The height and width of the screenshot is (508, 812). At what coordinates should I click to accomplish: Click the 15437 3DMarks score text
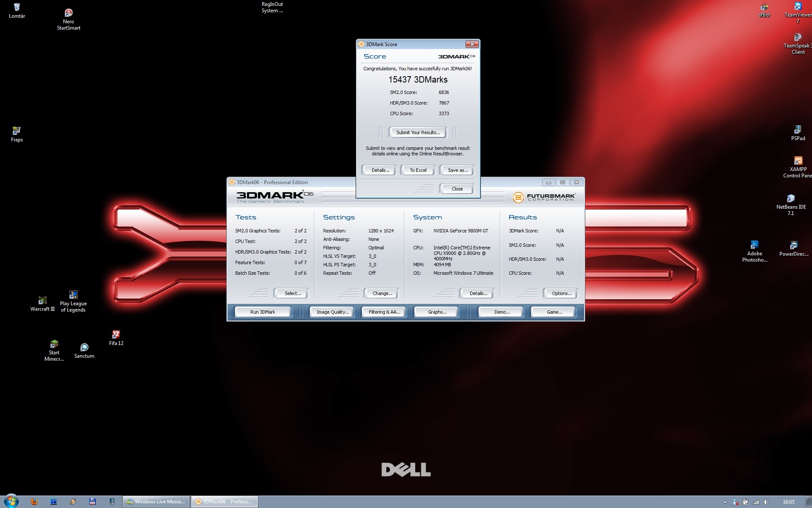[x=418, y=80]
